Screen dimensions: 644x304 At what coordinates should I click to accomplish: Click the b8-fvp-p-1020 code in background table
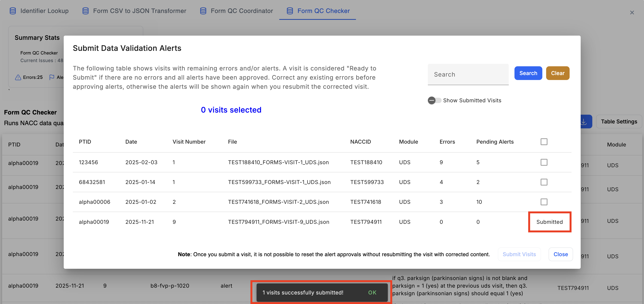170,286
